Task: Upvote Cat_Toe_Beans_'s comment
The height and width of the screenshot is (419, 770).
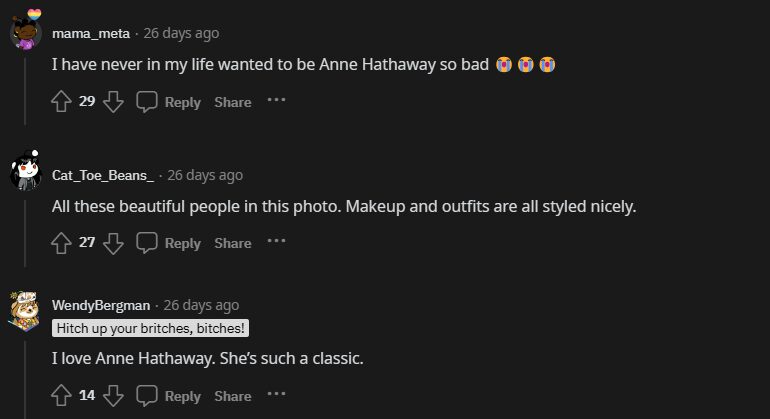Action: (61, 242)
